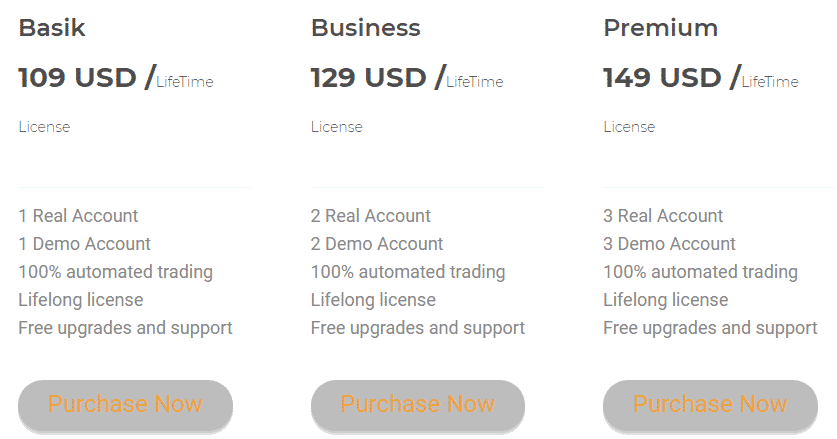Click 'Free upgrades and support' under Premium
The height and width of the screenshot is (439, 837).
(x=710, y=328)
